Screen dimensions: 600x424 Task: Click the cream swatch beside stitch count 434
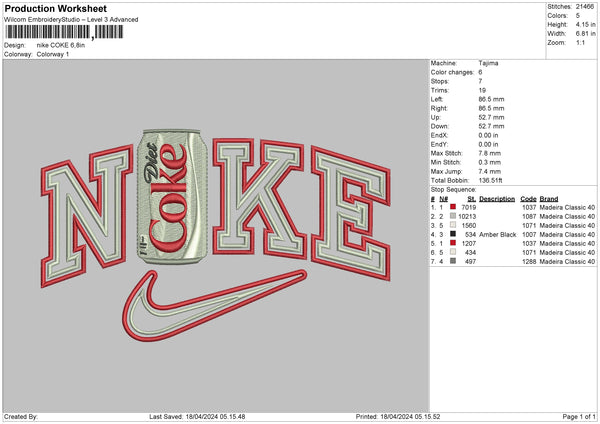(x=453, y=252)
